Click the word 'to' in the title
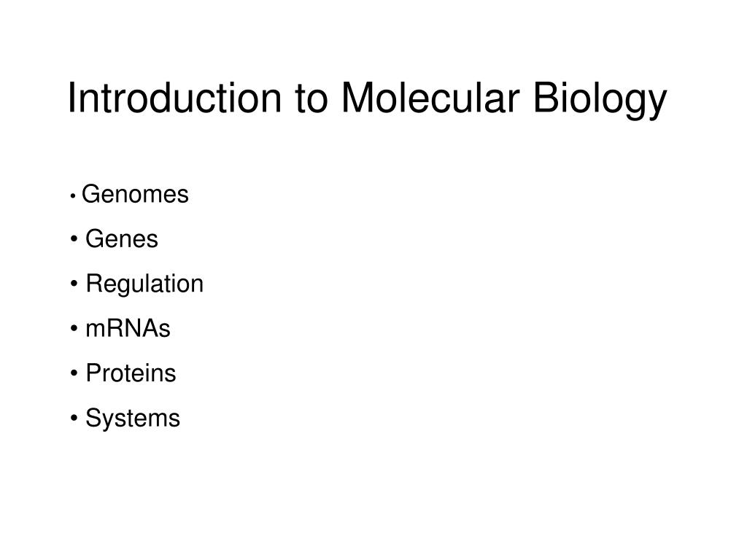Viewport: 747px width, 560px height. click(311, 100)
